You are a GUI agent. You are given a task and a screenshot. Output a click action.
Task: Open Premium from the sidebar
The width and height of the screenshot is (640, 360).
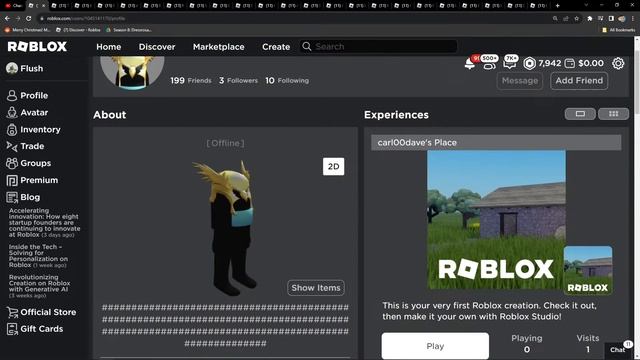coord(32,180)
